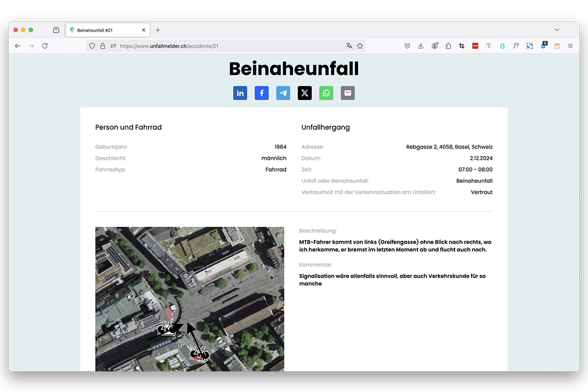Share via WhatsApp icon

pyautogui.click(x=326, y=93)
